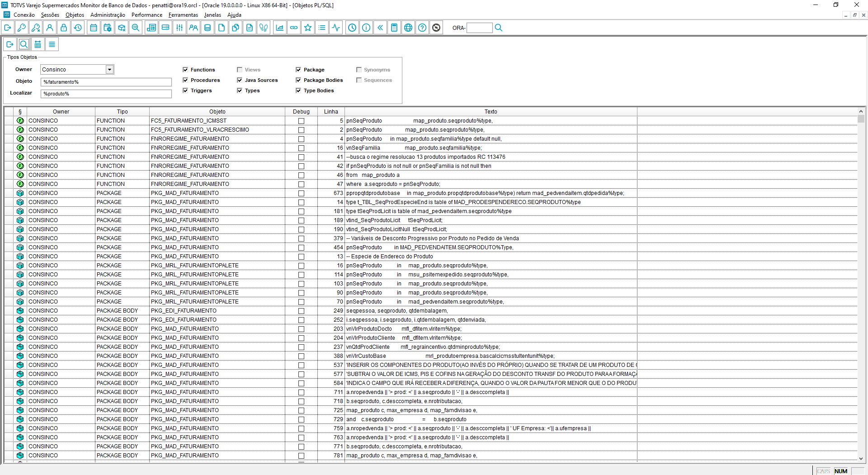This screenshot has height=475, width=868.
Task: Focus the Localizar search field
Action: pyautogui.click(x=106, y=94)
